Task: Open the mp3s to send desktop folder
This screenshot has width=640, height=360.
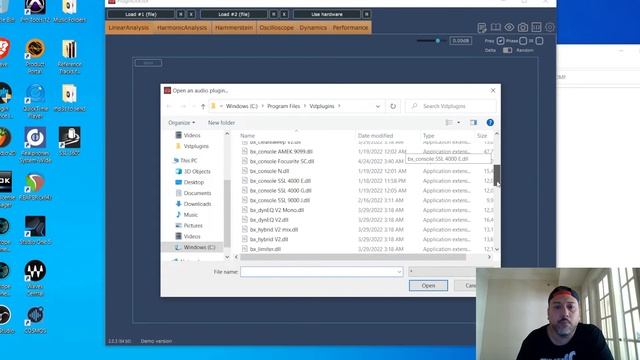Action: [x=69, y=98]
